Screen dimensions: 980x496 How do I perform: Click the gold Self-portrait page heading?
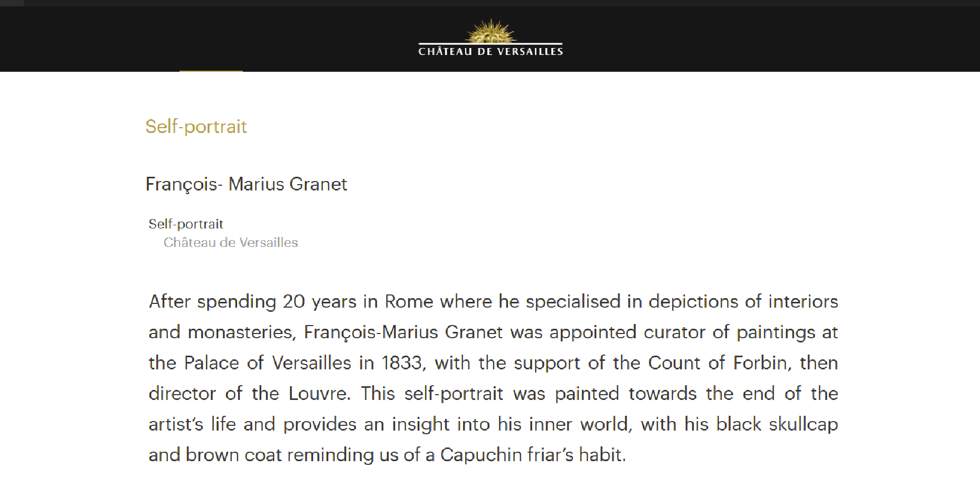tap(196, 127)
